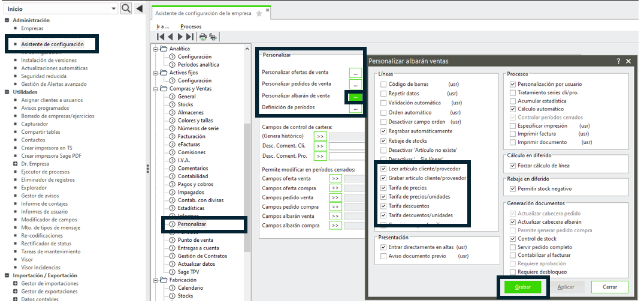This screenshot has height=303, width=644.
Task: Click the panel splitter dots handle
Action: (148, 169)
